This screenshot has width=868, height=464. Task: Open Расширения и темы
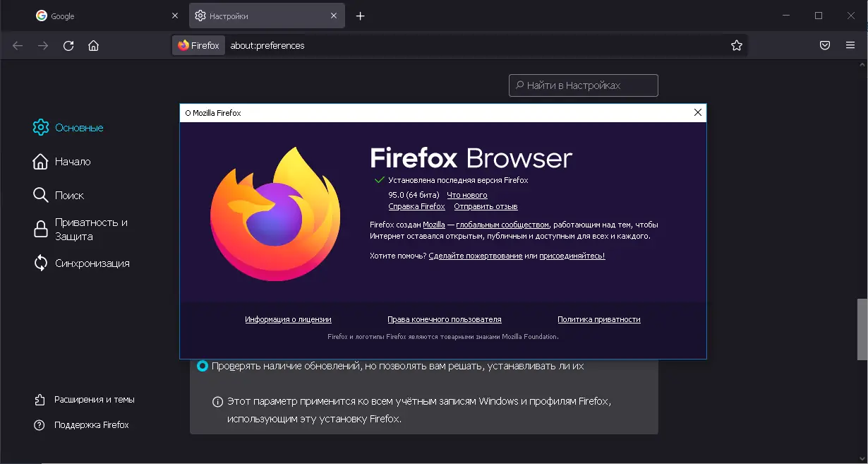(85, 400)
